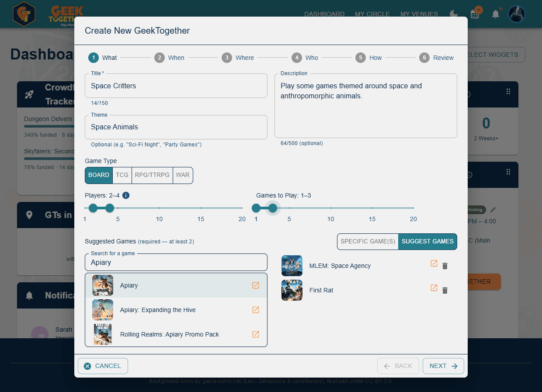542x392 pixels.
Task: Select Rolling Realms: Apiary Promo Pack result
Action: pyautogui.click(x=176, y=334)
